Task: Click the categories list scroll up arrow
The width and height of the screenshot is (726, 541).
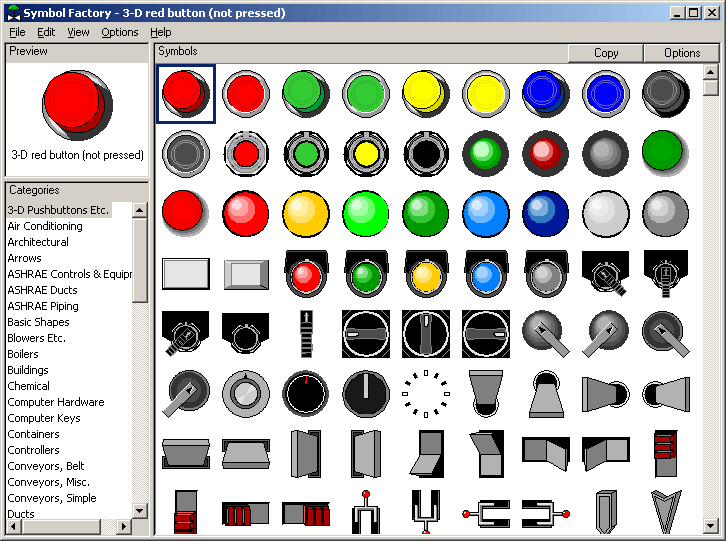Action: pyautogui.click(x=140, y=210)
